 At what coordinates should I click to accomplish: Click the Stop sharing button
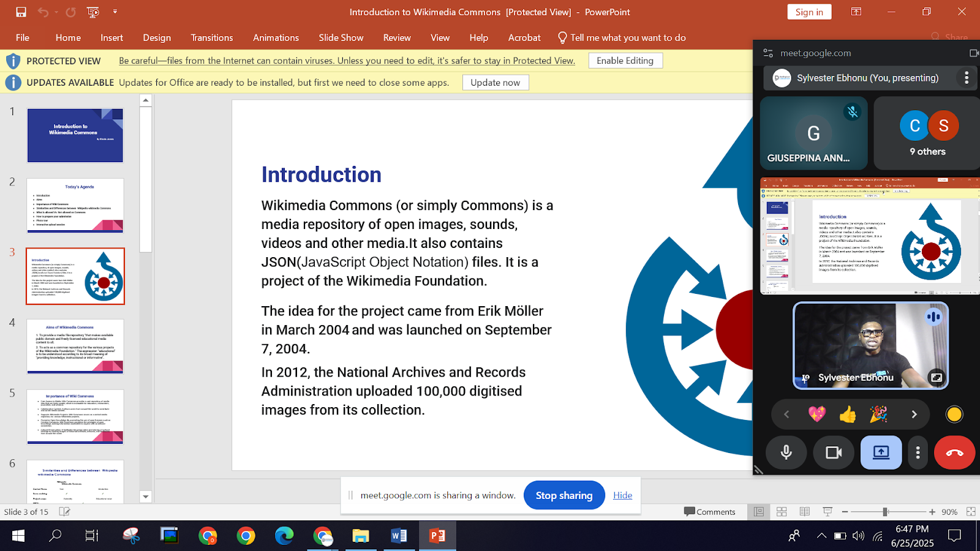[564, 495]
